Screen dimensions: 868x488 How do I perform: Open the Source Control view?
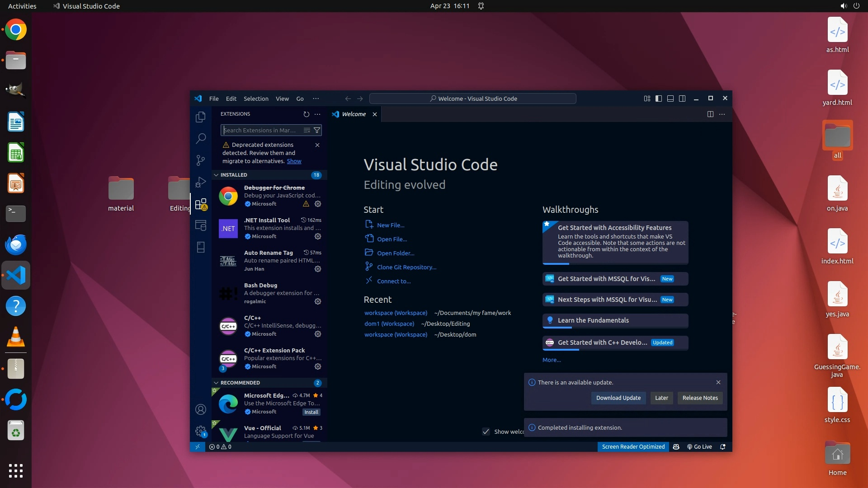click(x=201, y=160)
